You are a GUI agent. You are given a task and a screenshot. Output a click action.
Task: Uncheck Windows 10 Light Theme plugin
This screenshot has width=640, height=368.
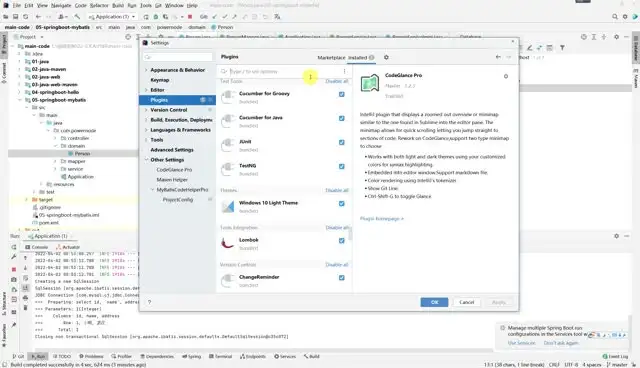point(342,204)
